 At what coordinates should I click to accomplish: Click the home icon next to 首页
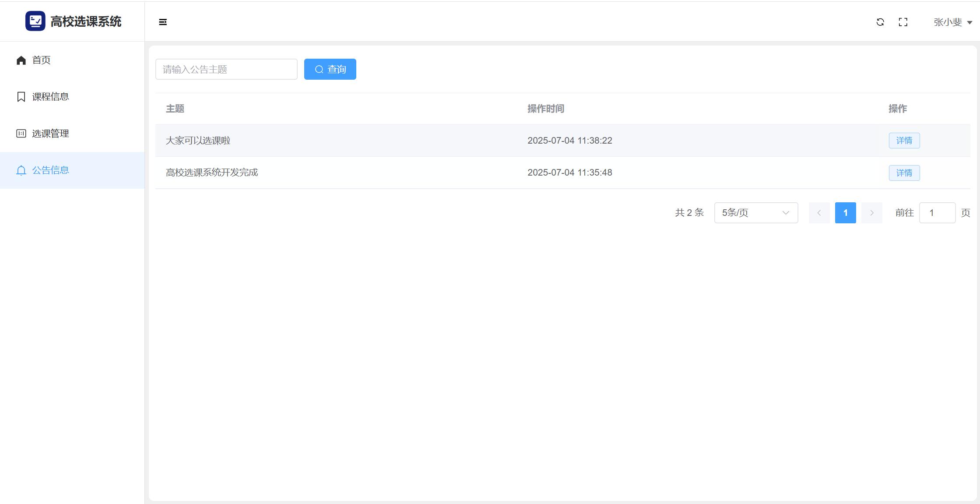[21, 60]
